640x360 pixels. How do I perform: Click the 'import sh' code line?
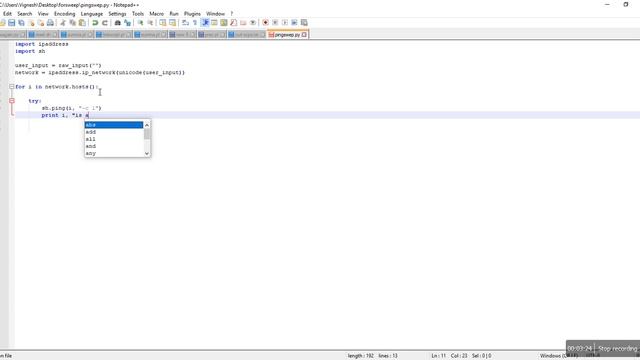tap(30, 51)
